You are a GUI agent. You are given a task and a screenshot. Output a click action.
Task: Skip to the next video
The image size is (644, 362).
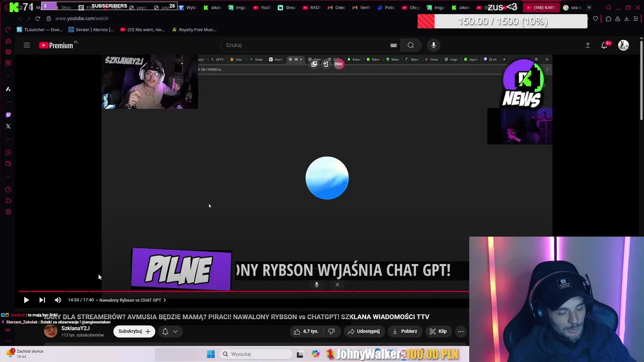(42, 300)
